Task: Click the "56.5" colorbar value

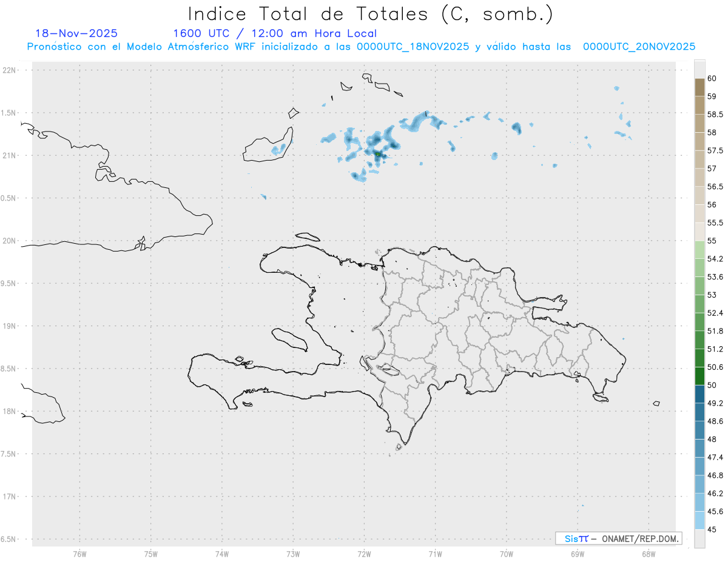Action: (715, 186)
